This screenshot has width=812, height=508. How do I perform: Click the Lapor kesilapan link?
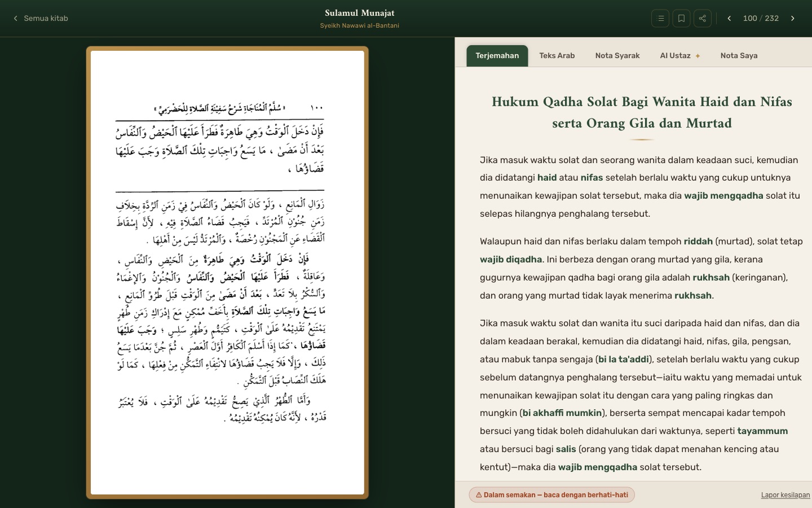point(785,495)
